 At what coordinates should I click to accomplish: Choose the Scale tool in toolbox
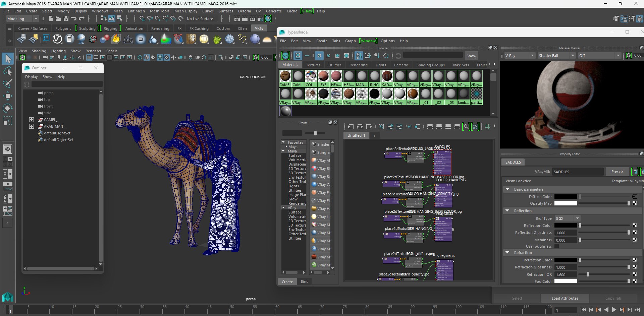8,121
